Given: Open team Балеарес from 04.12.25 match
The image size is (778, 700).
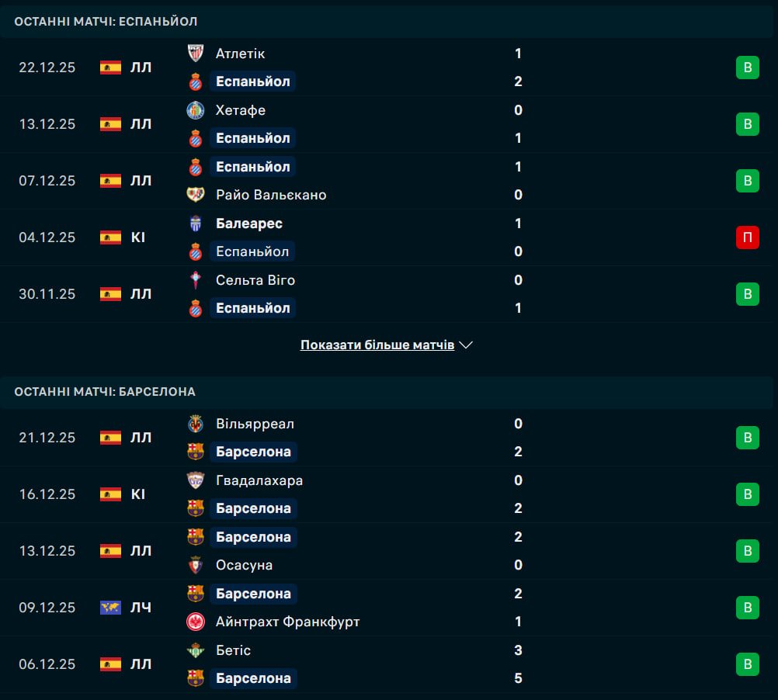Looking at the screenshot, I should pos(248,224).
